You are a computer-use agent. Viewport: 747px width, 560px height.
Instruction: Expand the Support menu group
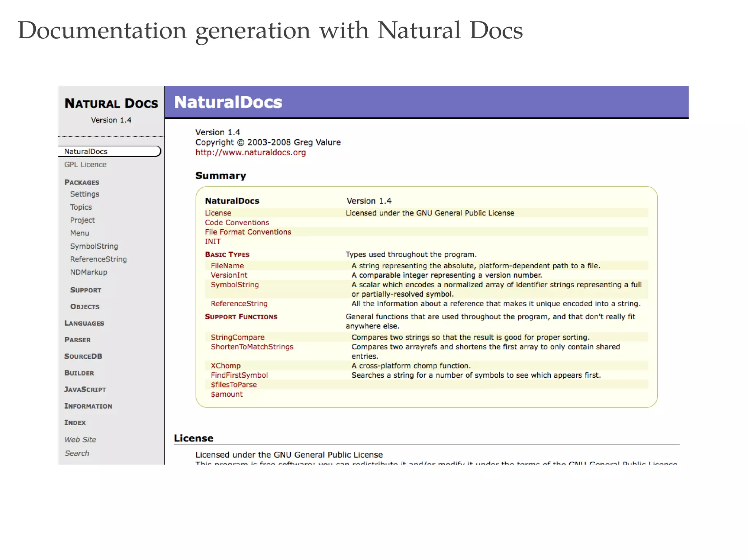click(86, 290)
